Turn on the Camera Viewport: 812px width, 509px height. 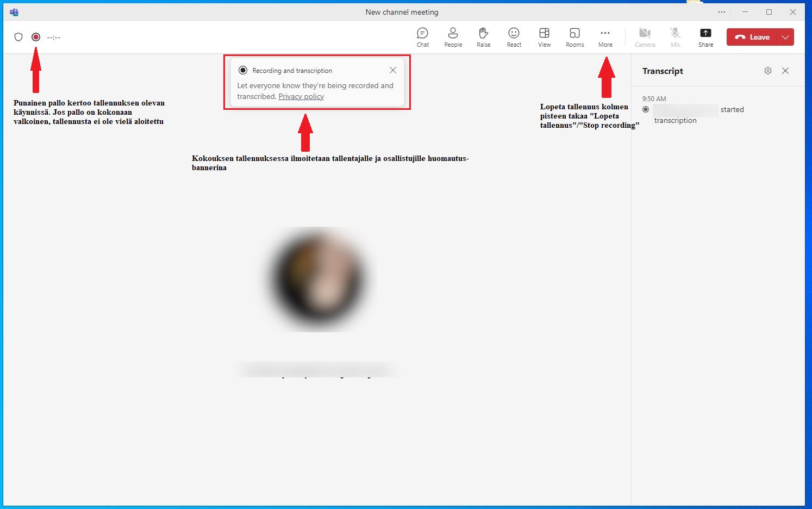pyautogui.click(x=645, y=37)
